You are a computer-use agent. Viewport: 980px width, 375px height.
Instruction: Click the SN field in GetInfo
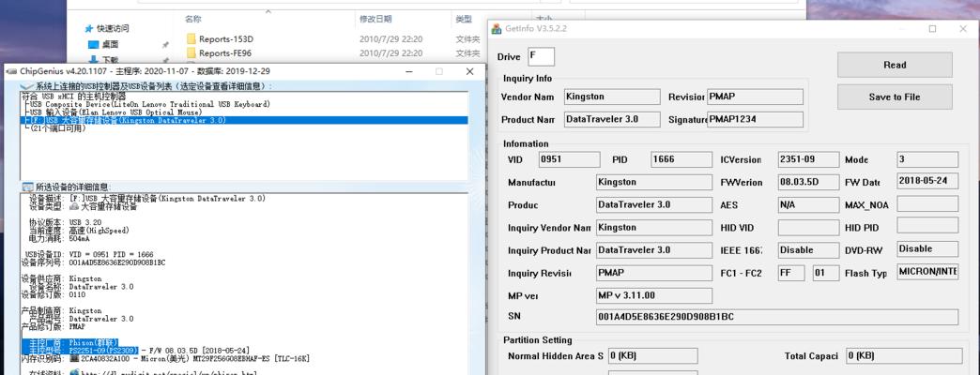(777, 317)
